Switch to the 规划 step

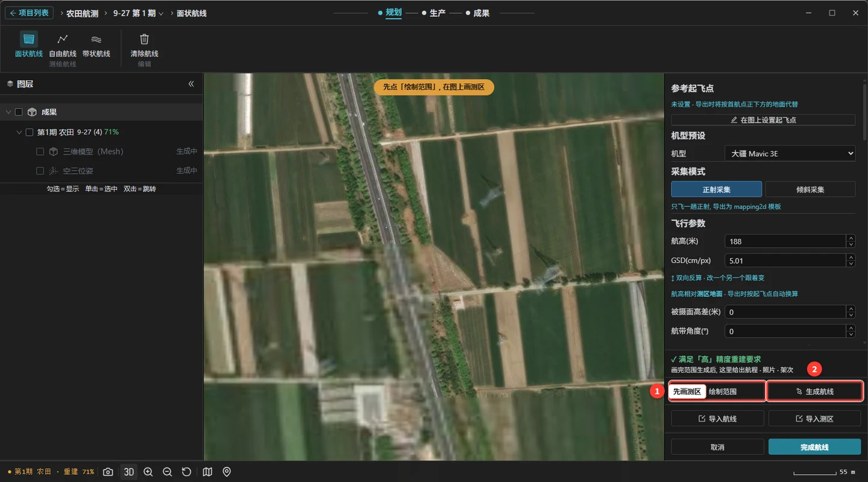[393, 13]
